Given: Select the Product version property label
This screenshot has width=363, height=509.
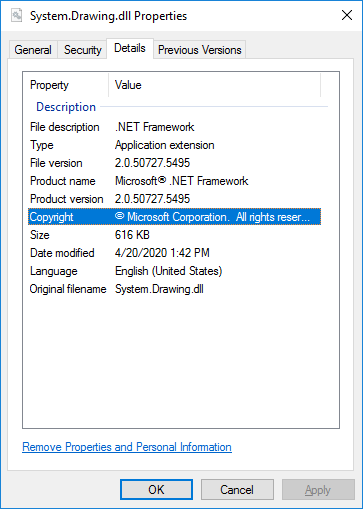Looking at the screenshot, I should 67,199.
